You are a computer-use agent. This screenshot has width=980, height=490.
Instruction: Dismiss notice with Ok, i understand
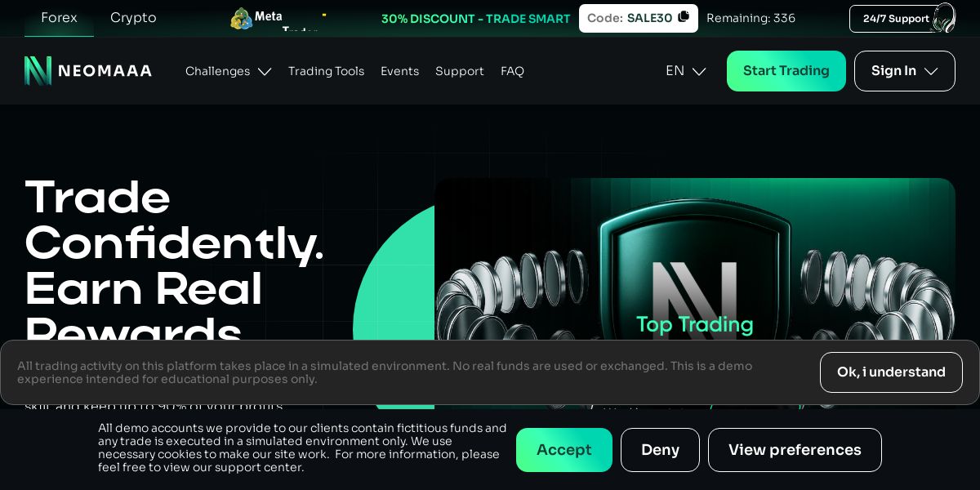point(891,372)
